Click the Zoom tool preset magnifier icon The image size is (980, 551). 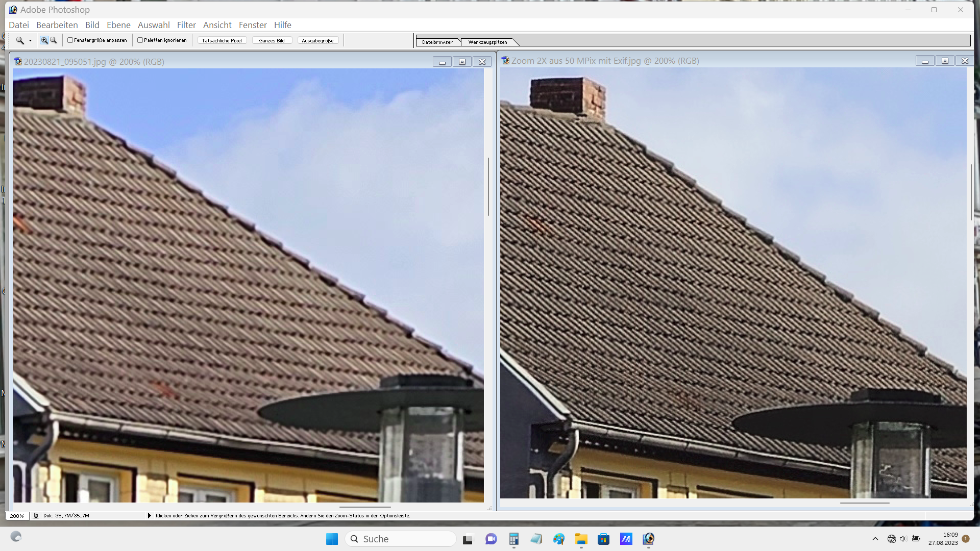coord(20,40)
